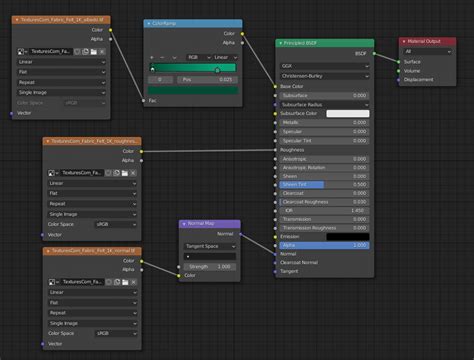
Task: Expand the Subsurface Radius dropdown
Action: click(x=324, y=105)
